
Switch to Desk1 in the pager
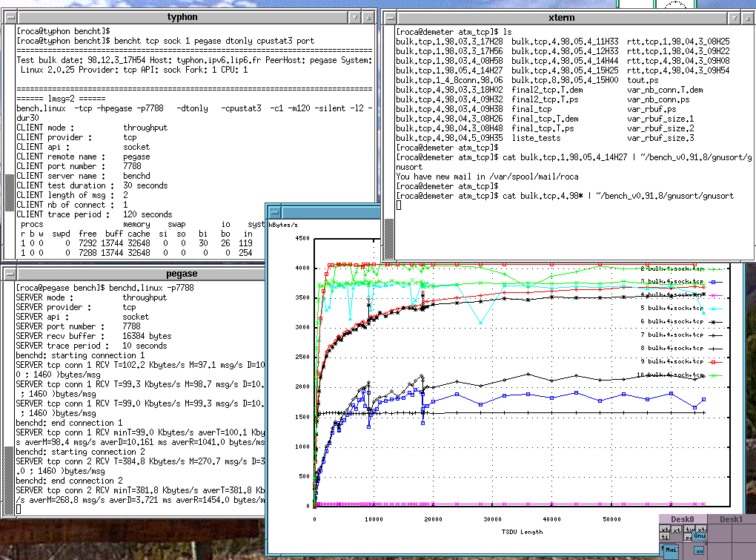(732, 520)
